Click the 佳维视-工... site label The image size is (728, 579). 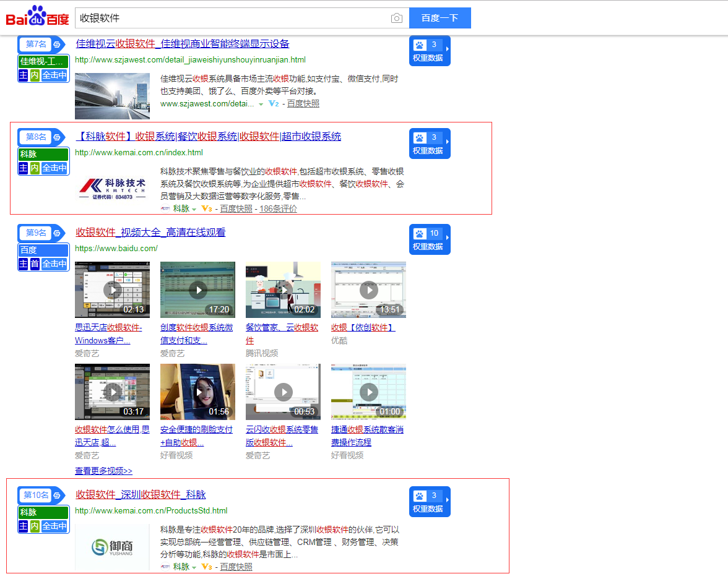[x=43, y=61]
